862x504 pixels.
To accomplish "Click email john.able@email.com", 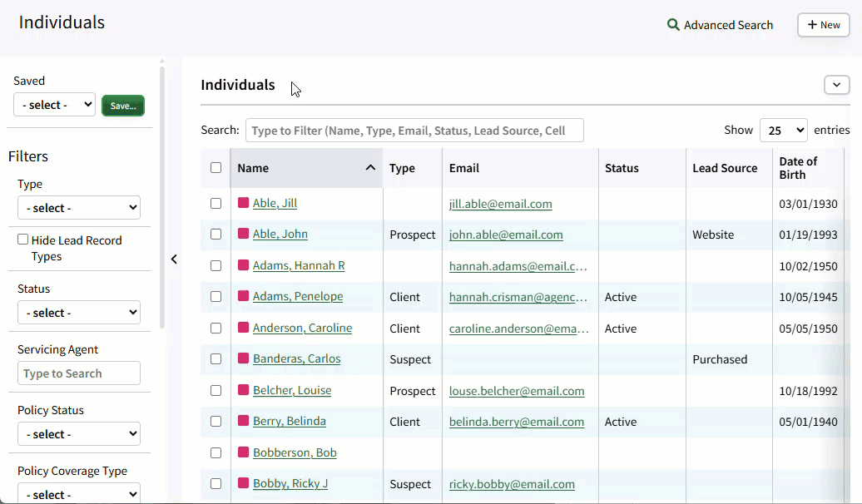I will pos(506,235).
